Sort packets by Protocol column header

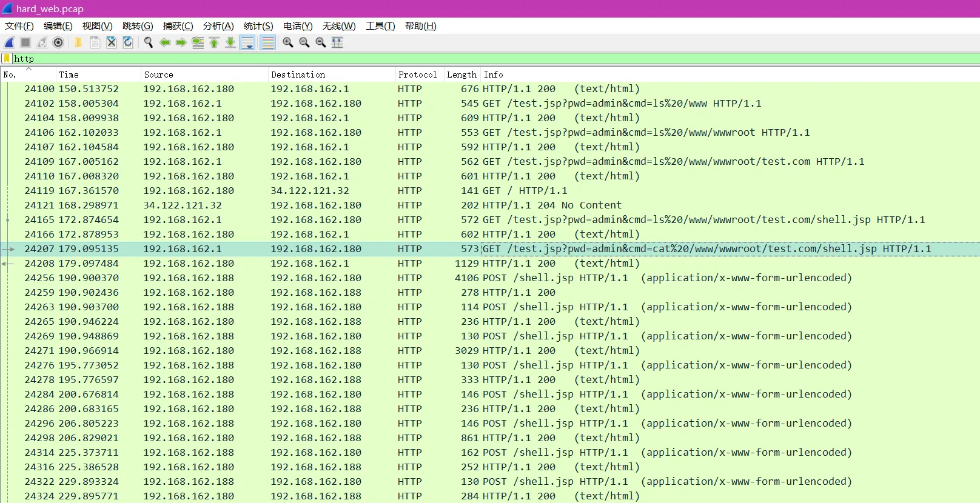coord(417,75)
